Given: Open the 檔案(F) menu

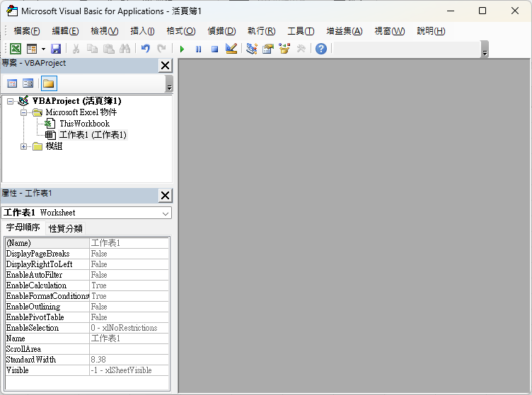Looking at the screenshot, I should pyautogui.click(x=26, y=31).
